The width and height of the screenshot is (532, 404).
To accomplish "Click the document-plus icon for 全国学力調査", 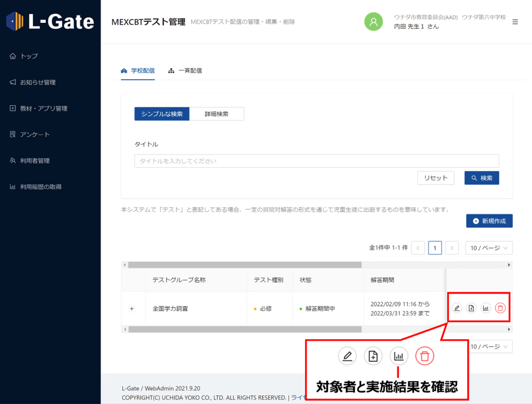I will pos(471,308).
